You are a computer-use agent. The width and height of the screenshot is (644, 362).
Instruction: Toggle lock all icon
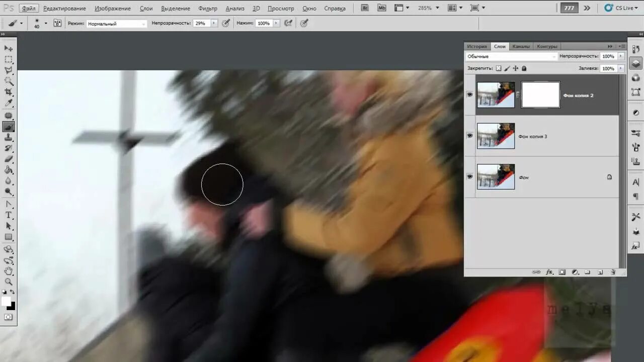point(524,68)
